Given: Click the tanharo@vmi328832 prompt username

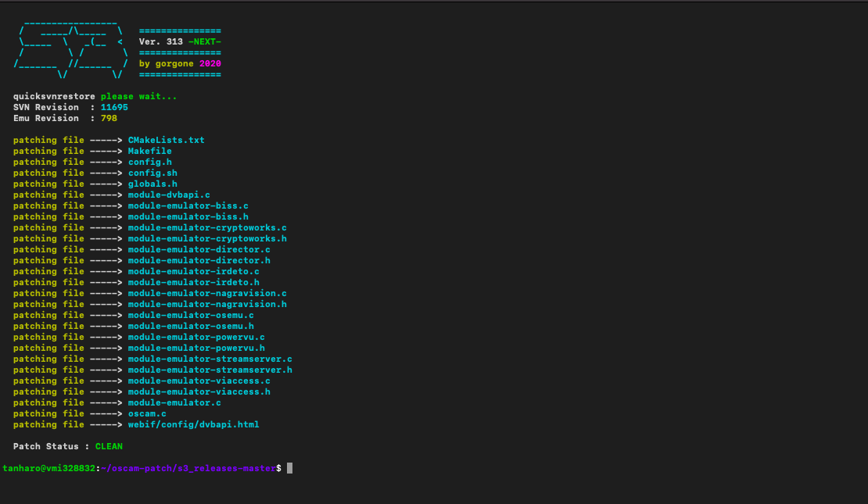Looking at the screenshot, I should 48,468.
